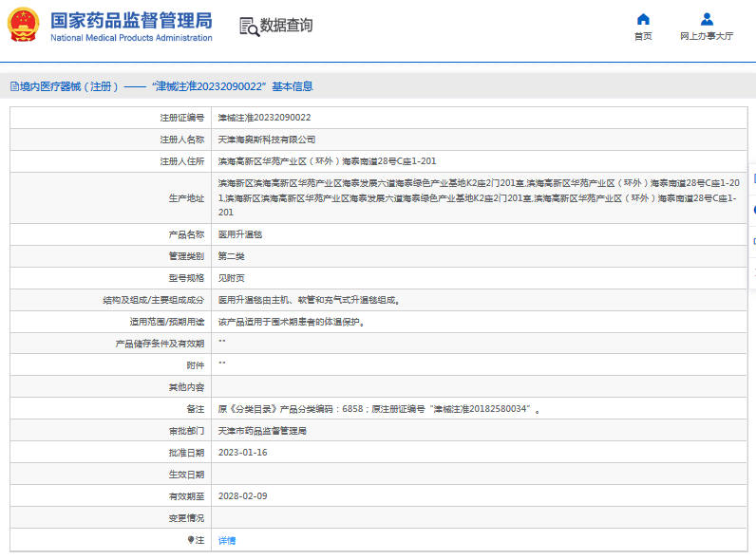Click the bulb icon next to 注
The height and width of the screenshot is (559, 756).
click(191, 540)
